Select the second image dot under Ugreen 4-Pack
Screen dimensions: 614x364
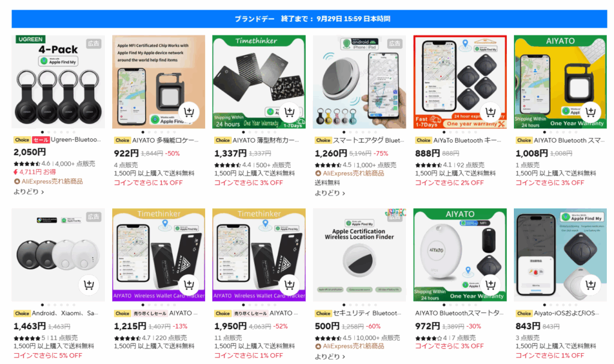pos(49,132)
